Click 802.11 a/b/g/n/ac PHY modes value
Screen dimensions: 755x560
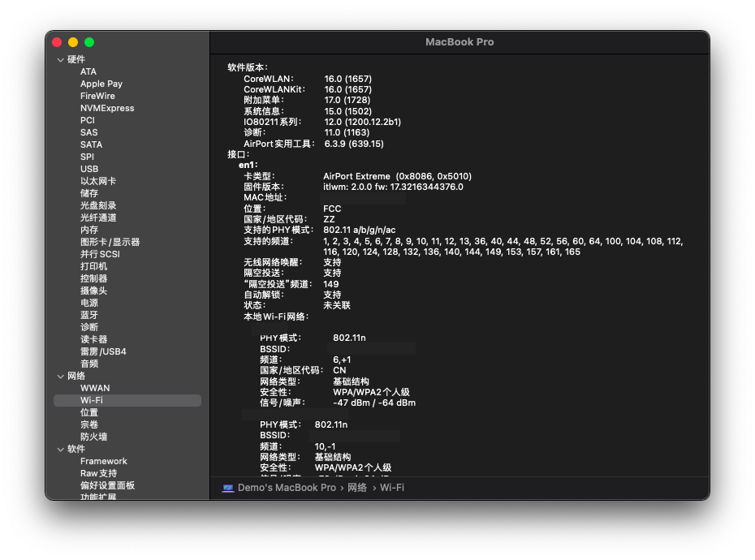coord(359,230)
